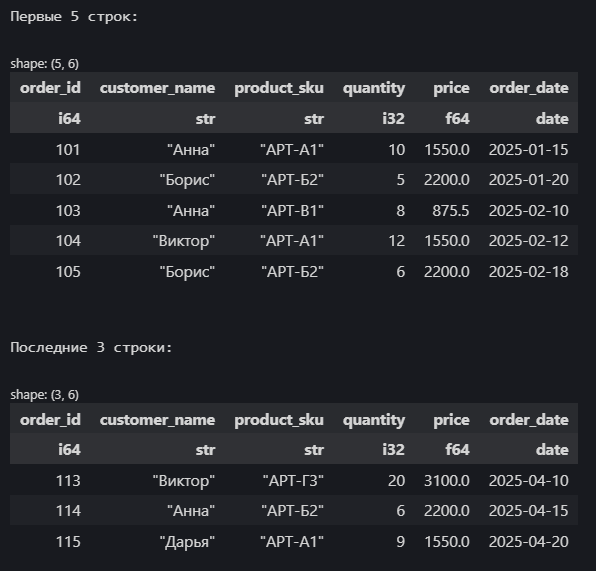
Task: Select the "АРТ-Б2" cell in row 105
Action: pyautogui.click(x=292, y=271)
